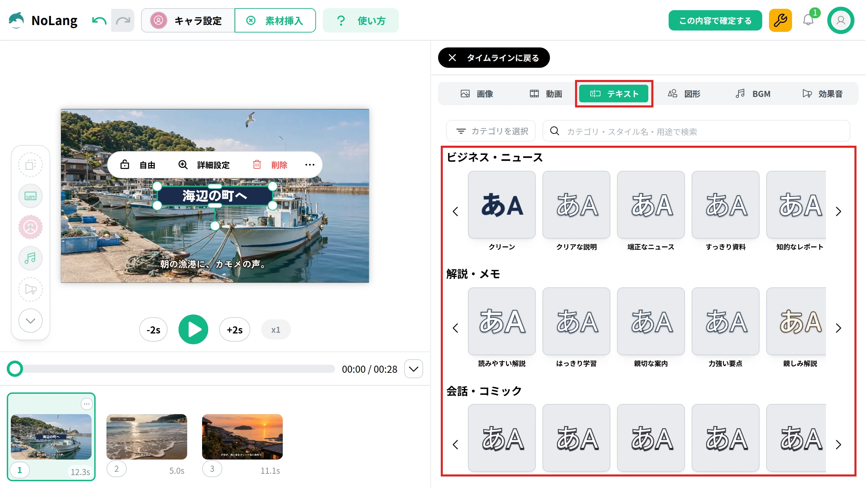The height and width of the screenshot is (488, 868).
Task: Choose the クリーン text style
Action: 502,205
